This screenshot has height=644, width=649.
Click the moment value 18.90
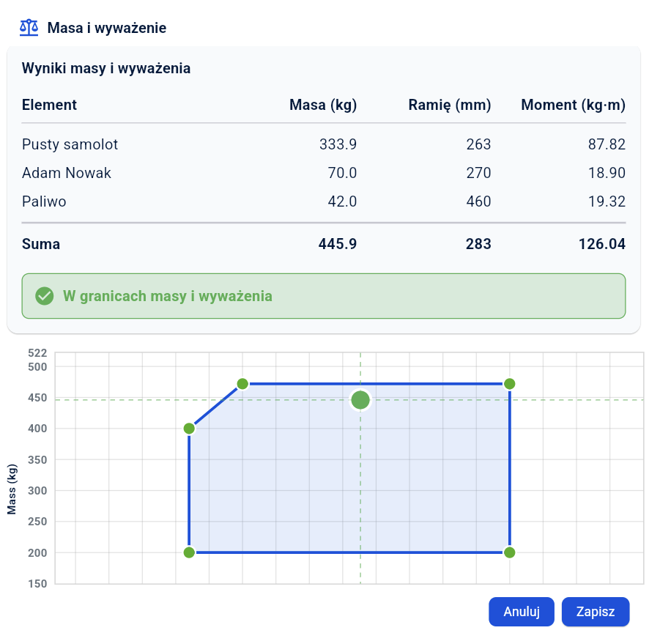(x=607, y=173)
